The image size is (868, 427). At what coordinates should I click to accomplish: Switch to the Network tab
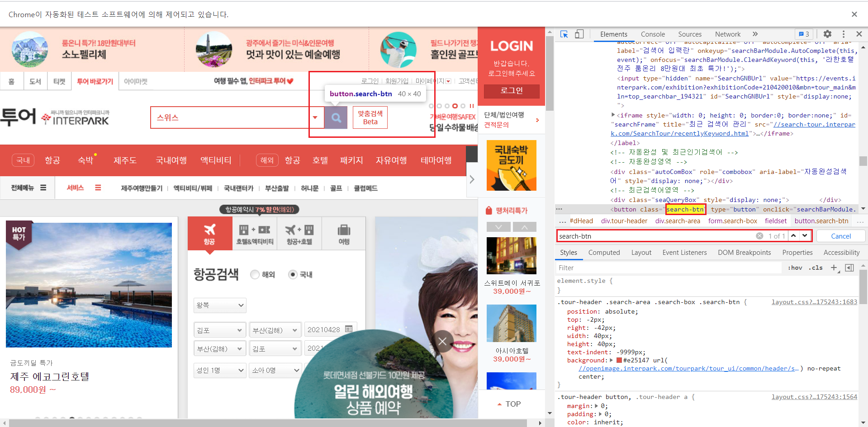tap(728, 34)
